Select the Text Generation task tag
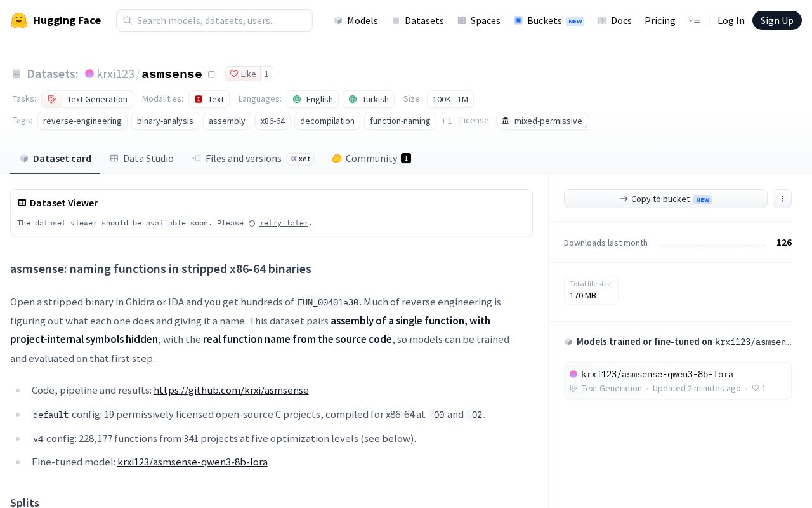This screenshot has height=508, width=812. [x=88, y=99]
